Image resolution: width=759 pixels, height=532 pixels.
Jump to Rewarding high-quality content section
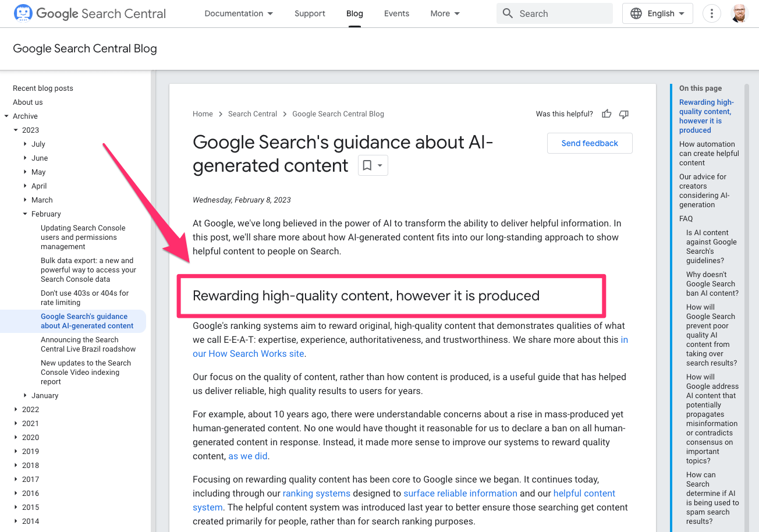[x=706, y=116]
